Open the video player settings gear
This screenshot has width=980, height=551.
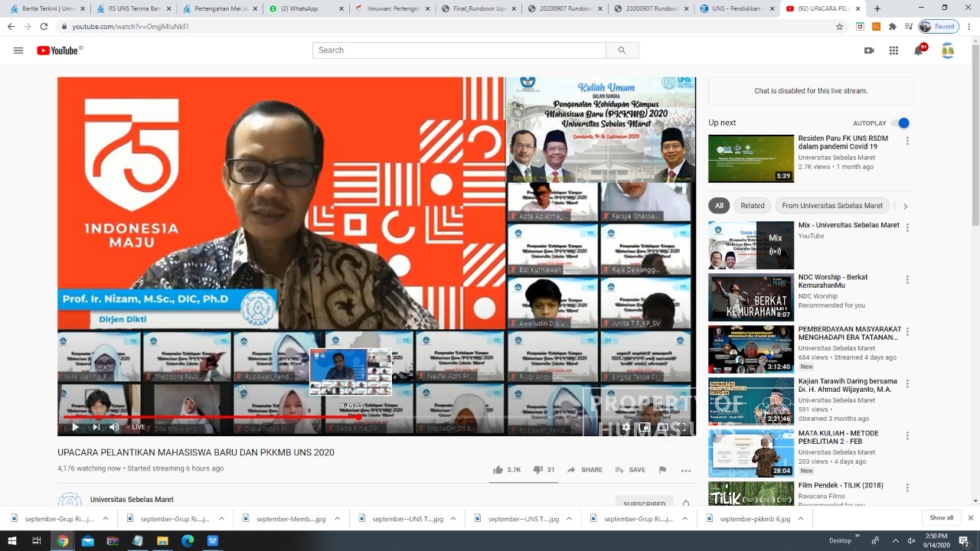click(626, 427)
